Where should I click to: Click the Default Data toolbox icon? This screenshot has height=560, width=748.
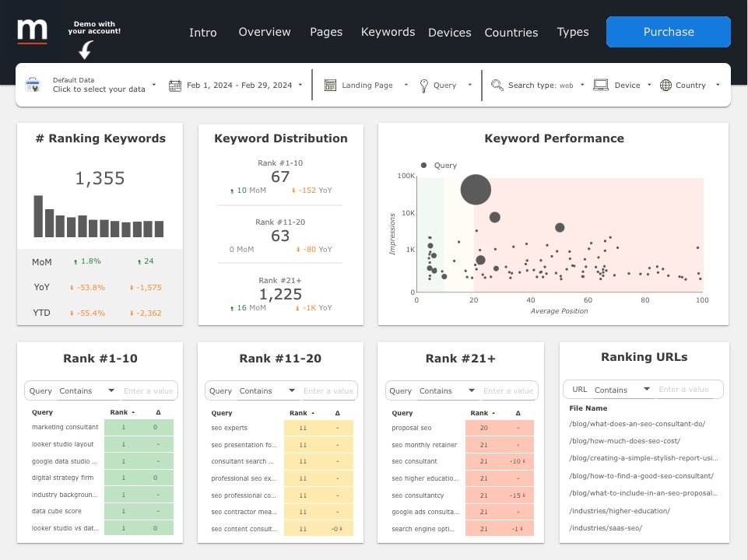(33, 85)
